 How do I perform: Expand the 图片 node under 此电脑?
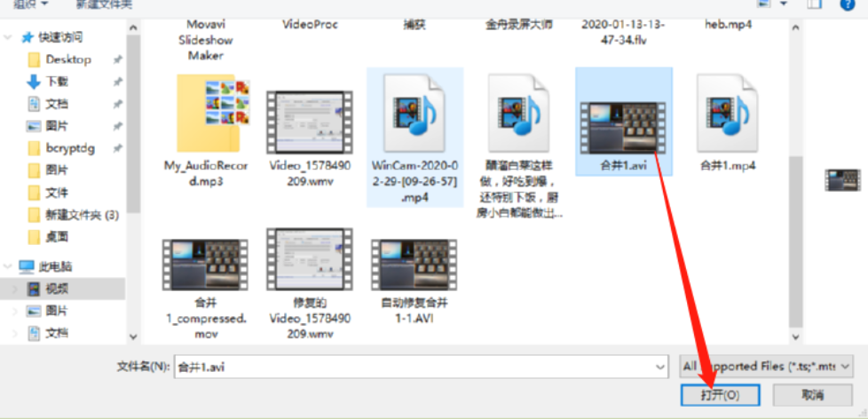pyautogui.click(x=14, y=311)
